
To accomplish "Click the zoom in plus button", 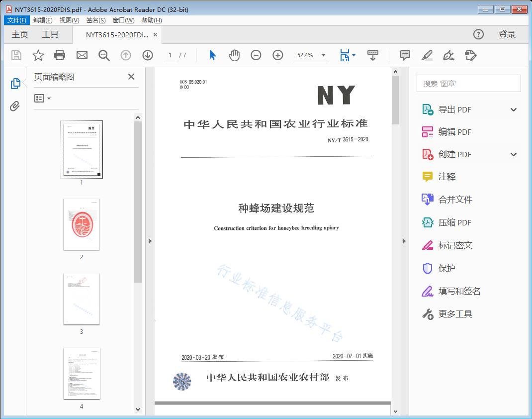I will (278, 55).
